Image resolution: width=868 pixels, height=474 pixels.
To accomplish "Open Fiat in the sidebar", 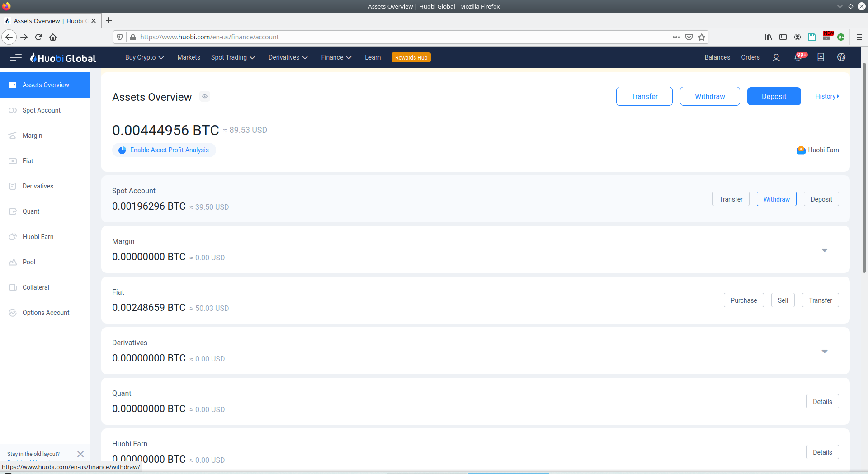I will click(45, 161).
